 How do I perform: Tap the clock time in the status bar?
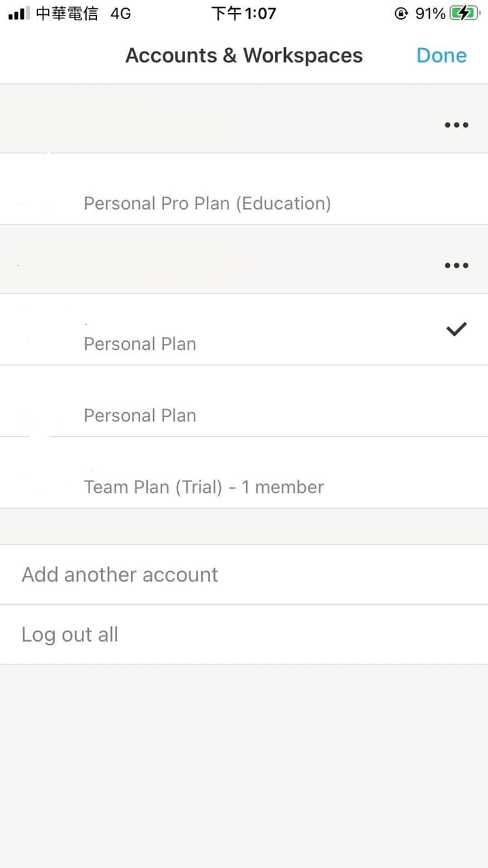coord(243,14)
